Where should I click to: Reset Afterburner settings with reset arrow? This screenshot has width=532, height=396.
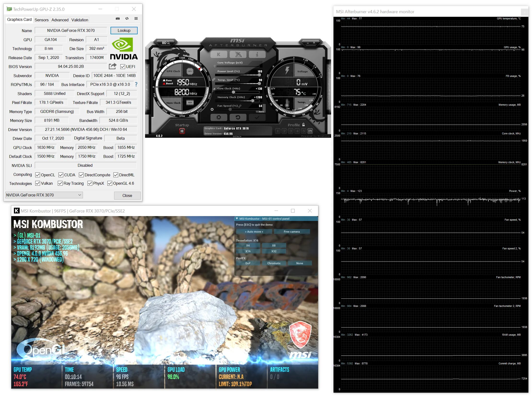(238, 117)
